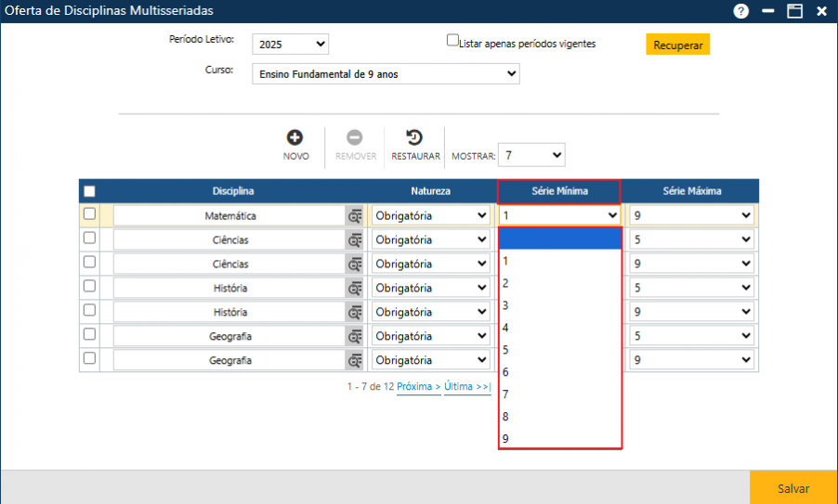Check the Matemática row checkbox
This screenshot has height=504, width=838.
[90, 214]
